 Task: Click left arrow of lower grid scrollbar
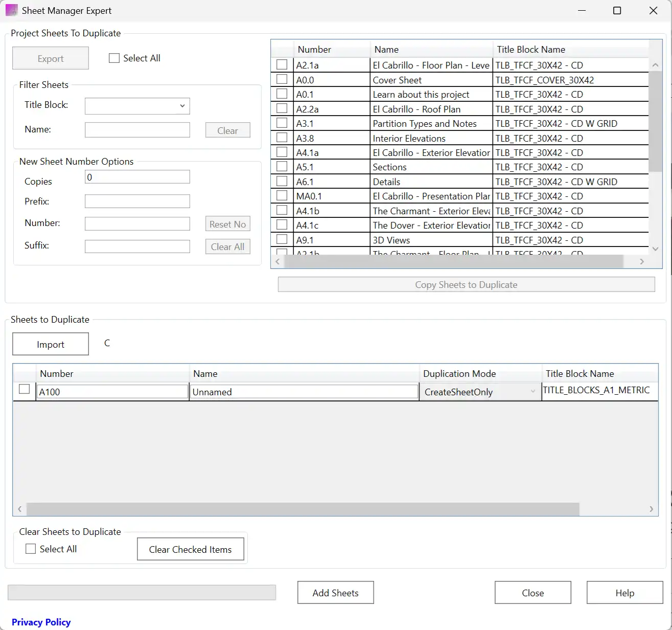pyautogui.click(x=20, y=509)
